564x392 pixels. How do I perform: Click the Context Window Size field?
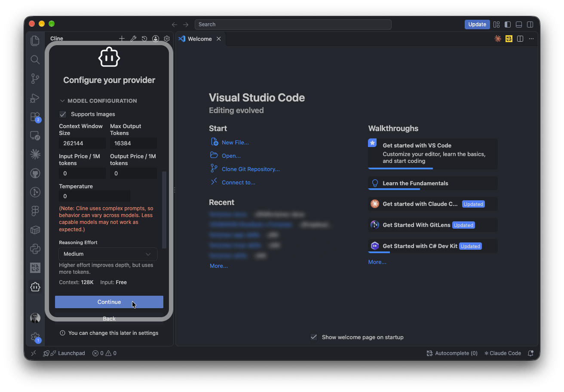click(x=82, y=143)
